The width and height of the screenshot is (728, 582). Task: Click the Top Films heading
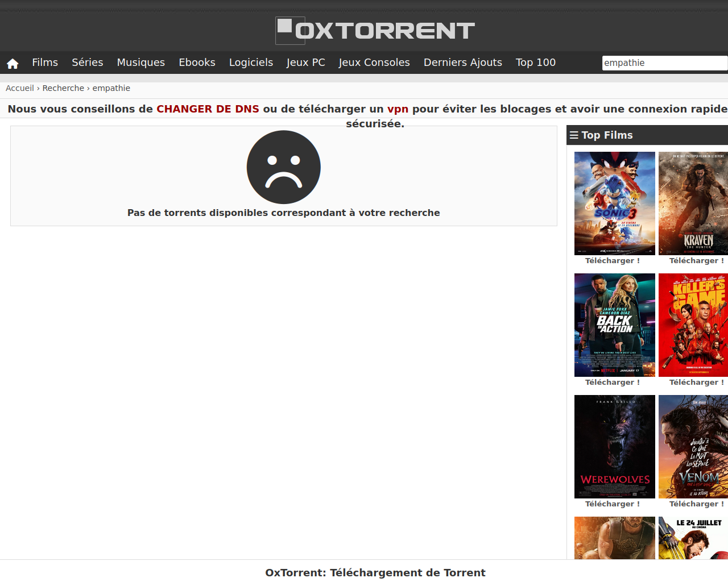click(607, 135)
